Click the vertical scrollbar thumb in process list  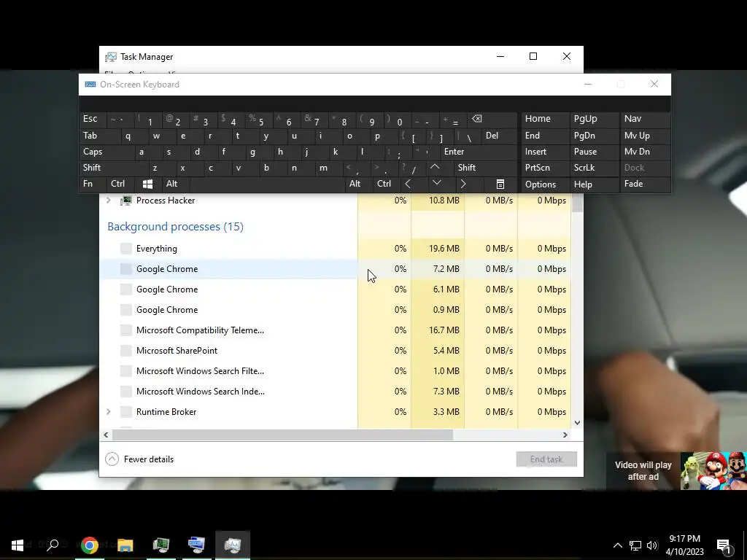tap(577, 203)
